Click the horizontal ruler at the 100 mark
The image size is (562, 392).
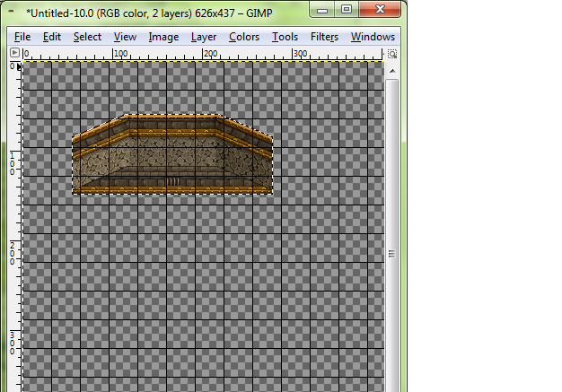click(113, 54)
